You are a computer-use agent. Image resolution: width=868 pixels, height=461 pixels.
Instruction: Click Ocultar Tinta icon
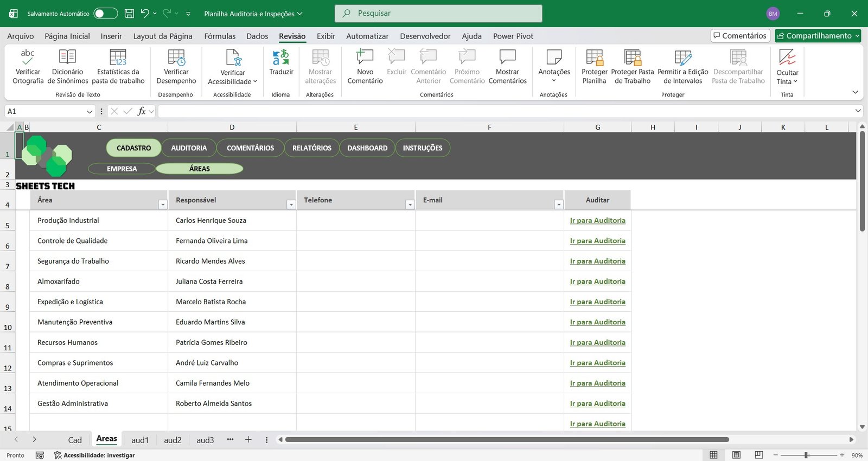pos(787,57)
